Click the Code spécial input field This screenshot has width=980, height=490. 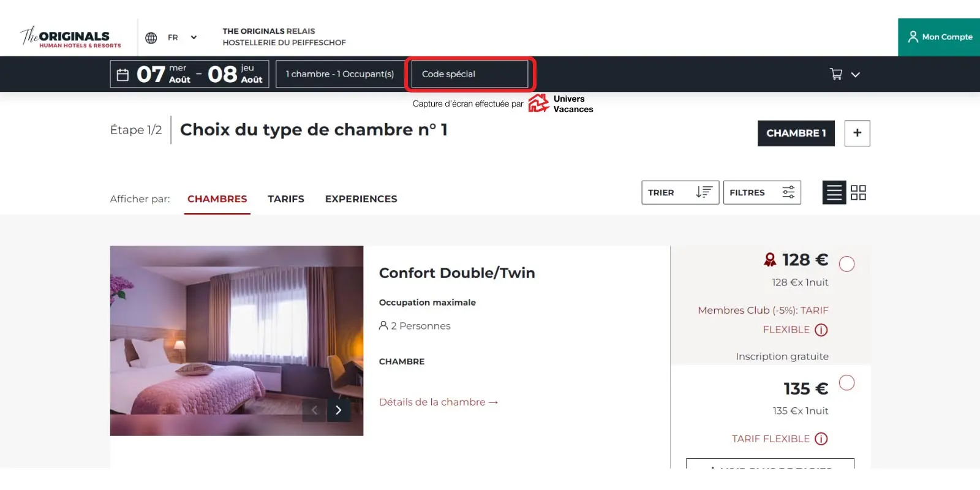click(x=469, y=74)
